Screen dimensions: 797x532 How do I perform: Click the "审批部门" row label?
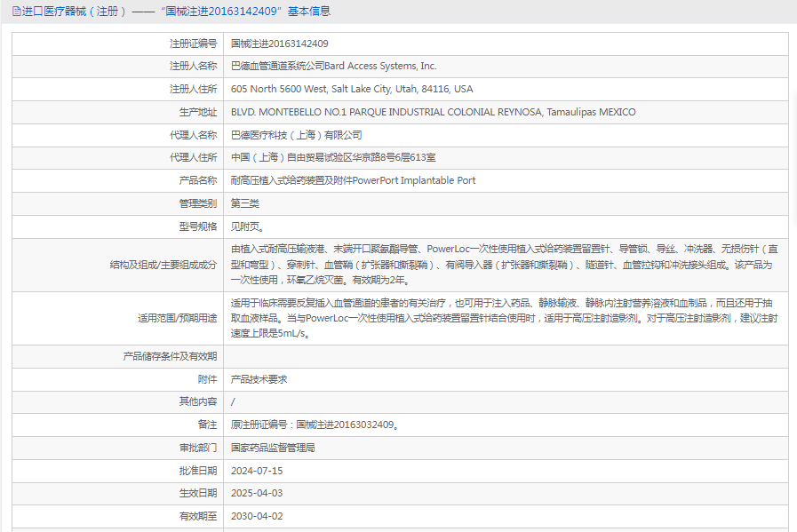(198, 448)
